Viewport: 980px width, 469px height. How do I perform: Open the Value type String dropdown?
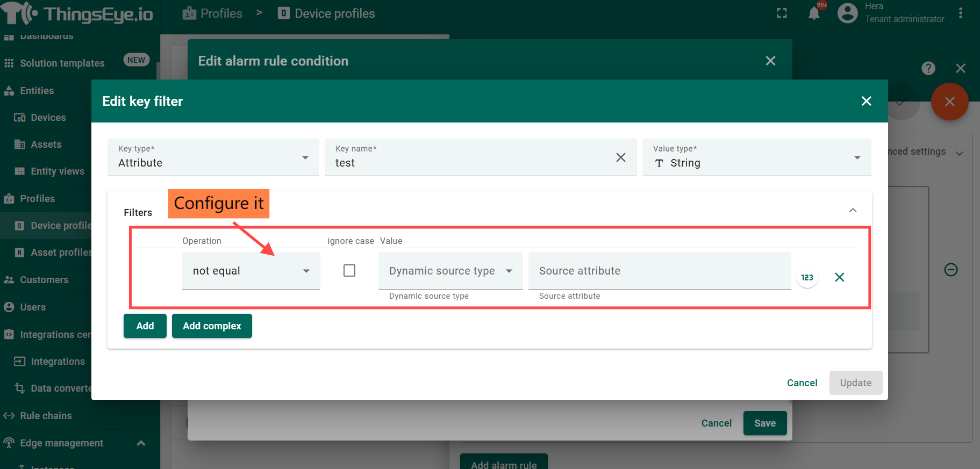756,158
